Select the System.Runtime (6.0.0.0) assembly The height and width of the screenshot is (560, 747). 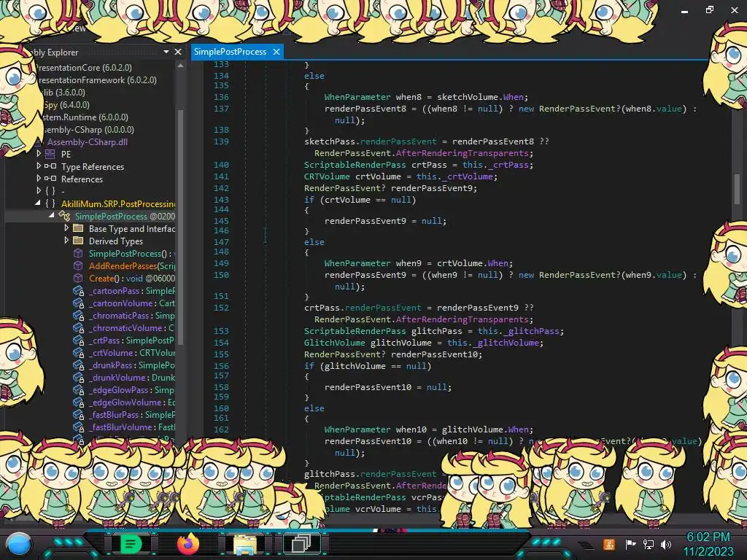[x=85, y=117]
